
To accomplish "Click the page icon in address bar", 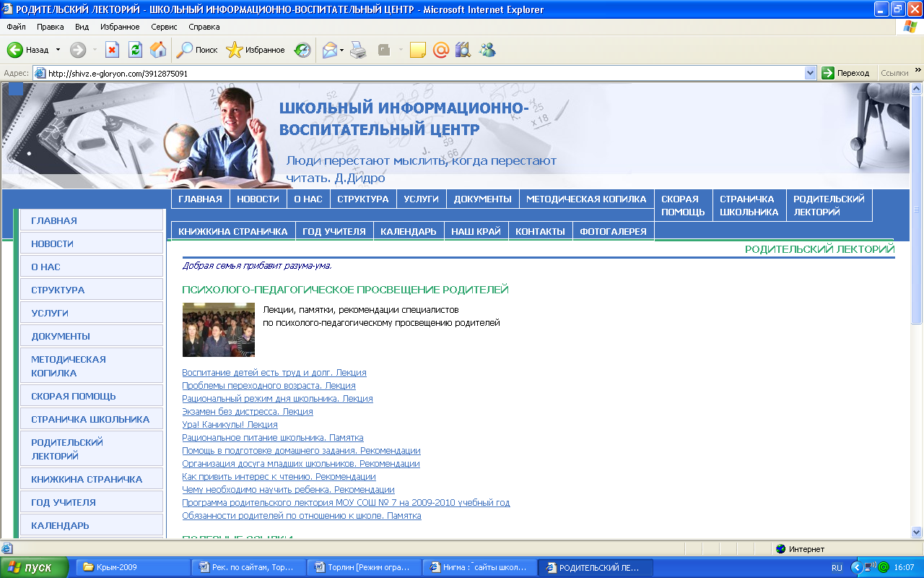I will click(x=40, y=73).
